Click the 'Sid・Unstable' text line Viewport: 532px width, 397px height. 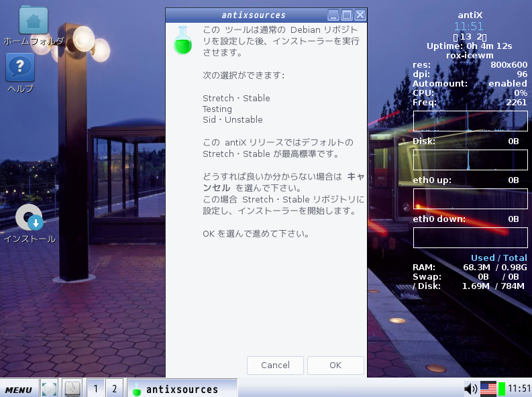click(x=232, y=119)
